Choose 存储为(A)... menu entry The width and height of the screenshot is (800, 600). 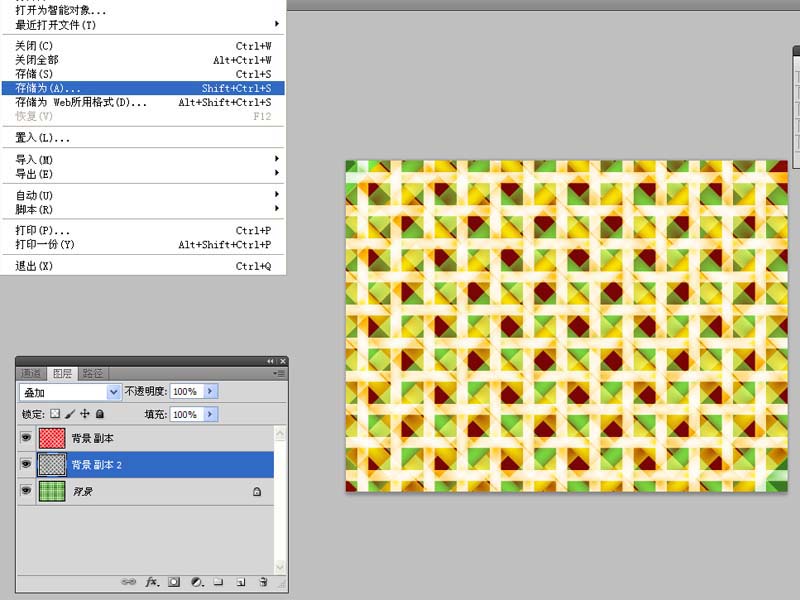coord(143,88)
